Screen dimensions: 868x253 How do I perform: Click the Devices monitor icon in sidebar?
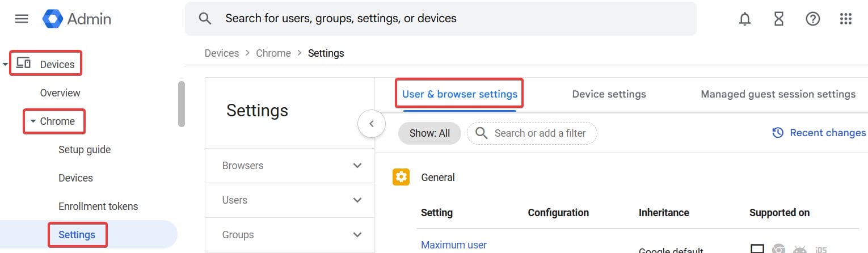click(23, 63)
